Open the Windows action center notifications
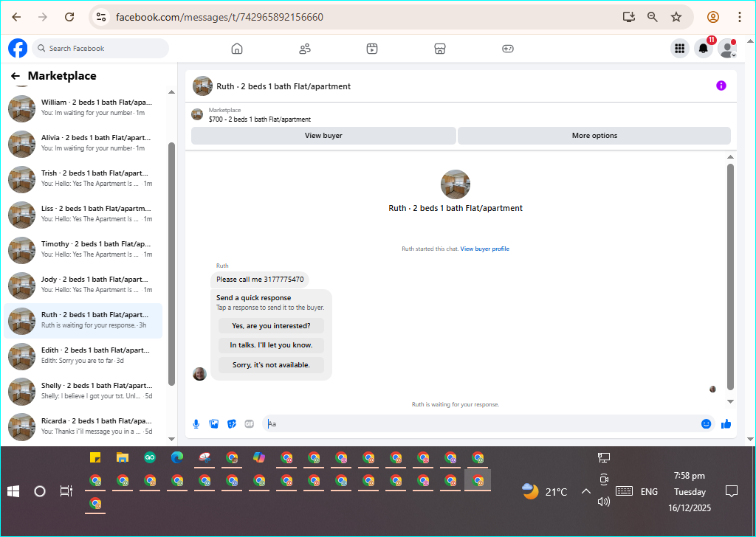The width and height of the screenshot is (756, 537). click(732, 491)
